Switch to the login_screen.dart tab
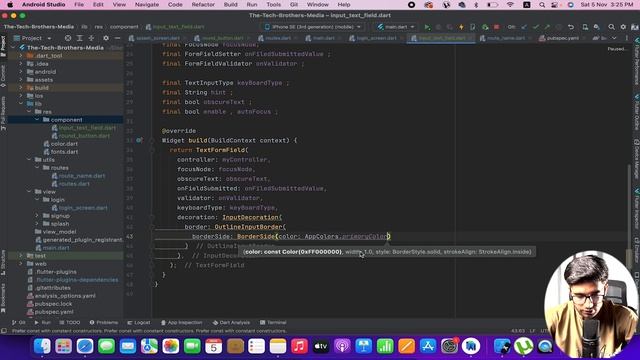Screen dimensions: 640x360 coord(376,38)
